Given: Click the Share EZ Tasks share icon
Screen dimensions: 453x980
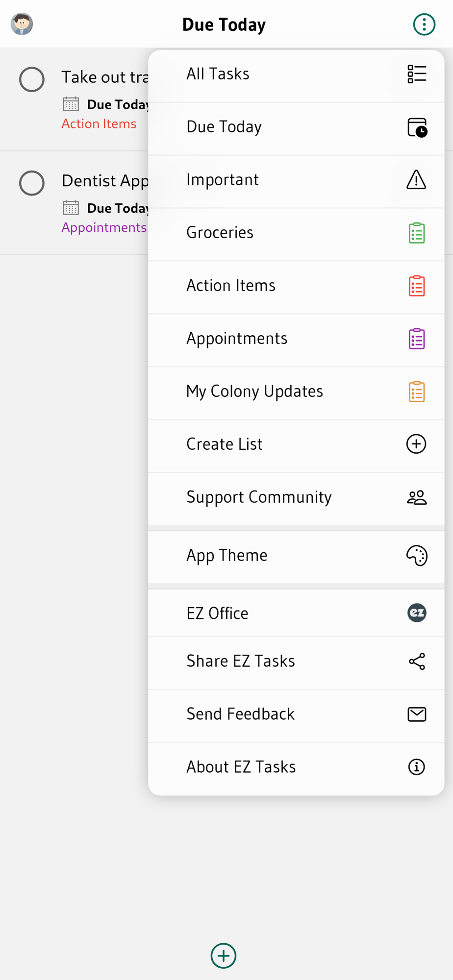Looking at the screenshot, I should [x=417, y=661].
